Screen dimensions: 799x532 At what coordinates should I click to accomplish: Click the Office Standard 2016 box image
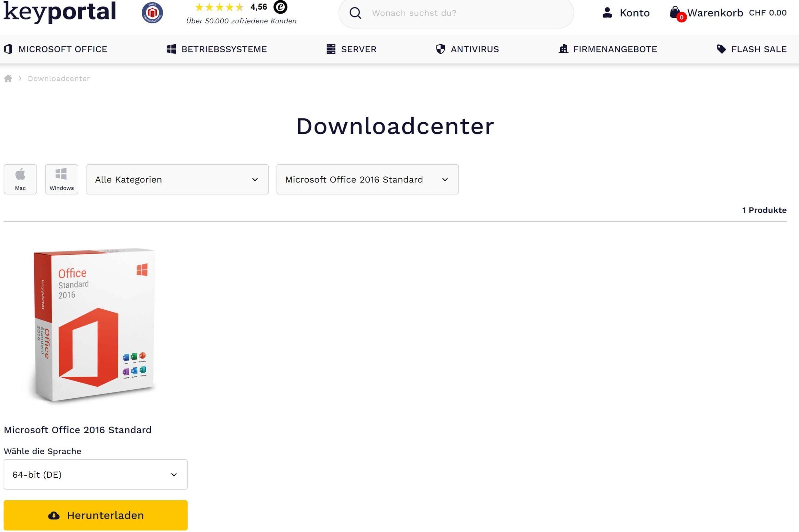94,324
